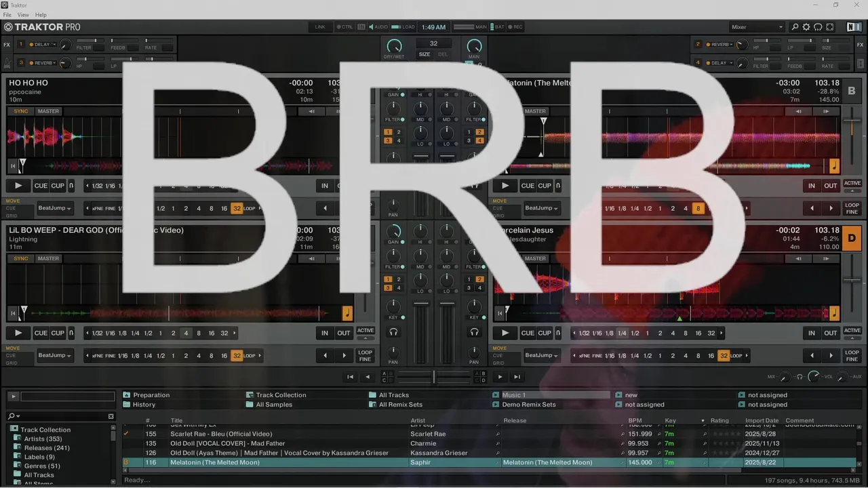Open FX unit 4 DELAY effect dropdown
Image resolution: width=868 pixels, height=488 pixels.
[x=721, y=62]
